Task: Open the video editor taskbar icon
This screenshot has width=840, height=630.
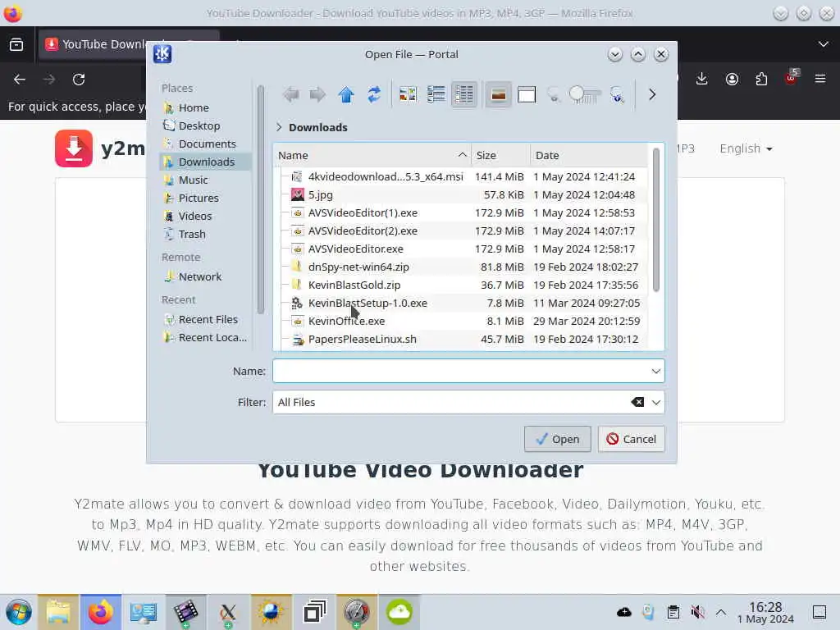Action: tap(185, 612)
